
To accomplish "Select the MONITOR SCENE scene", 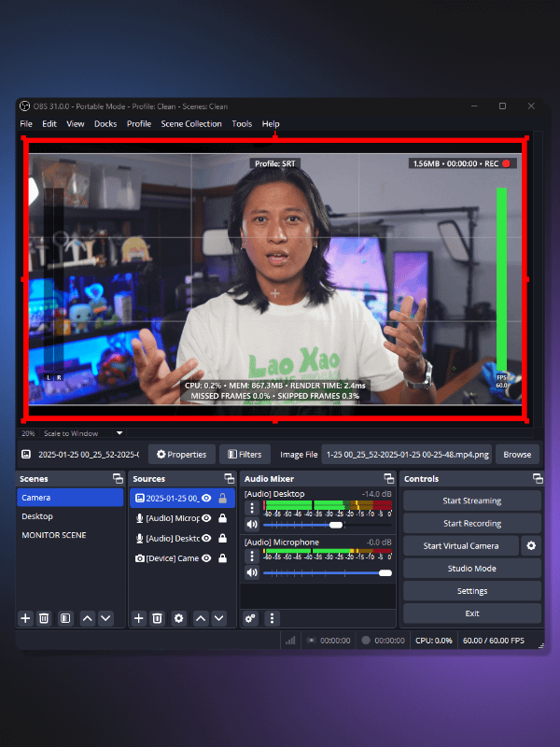I will 54,535.
